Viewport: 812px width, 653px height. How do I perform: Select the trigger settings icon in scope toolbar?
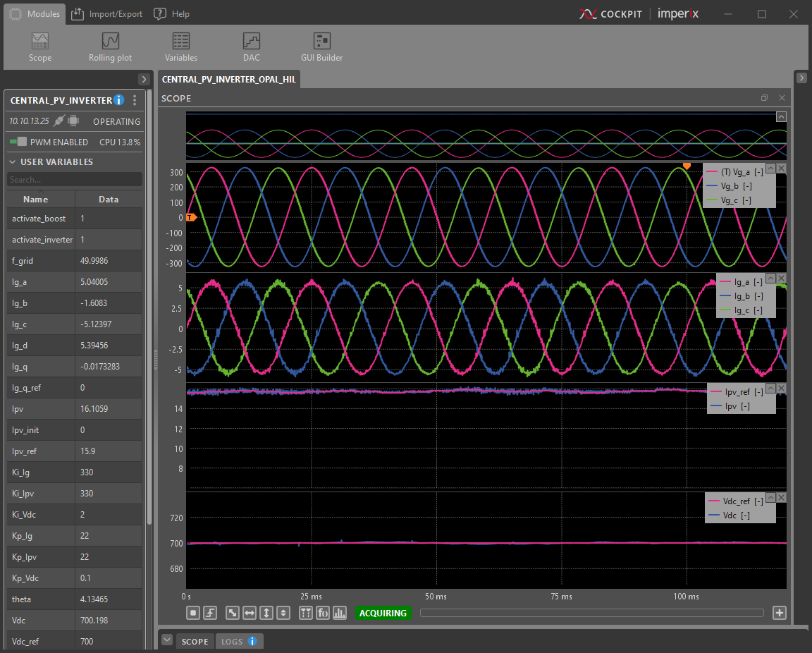209,613
